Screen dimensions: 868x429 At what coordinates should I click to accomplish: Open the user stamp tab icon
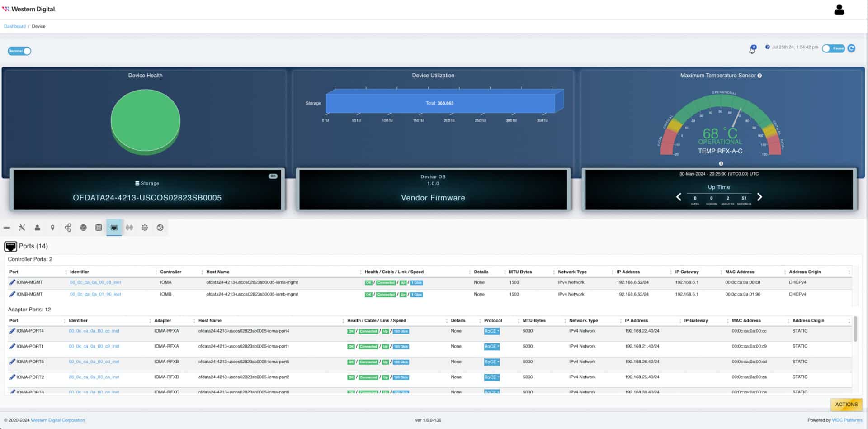click(37, 228)
